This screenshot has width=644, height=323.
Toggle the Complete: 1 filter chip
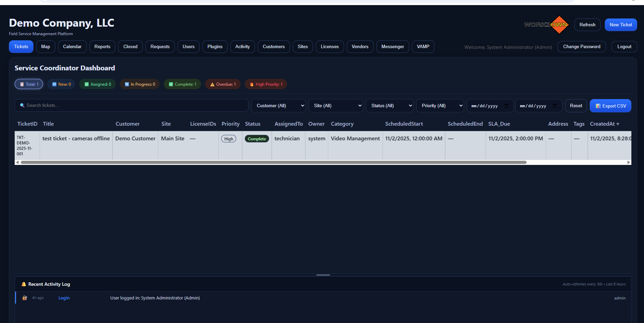[x=182, y=84]
